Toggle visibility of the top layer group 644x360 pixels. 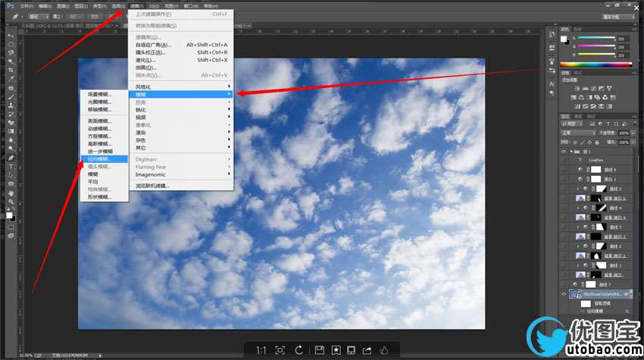[564, 151]
